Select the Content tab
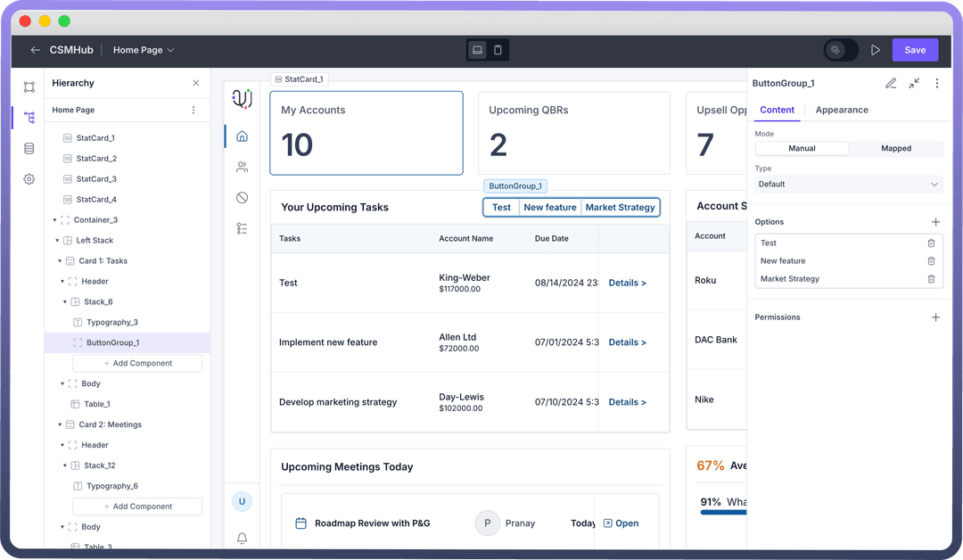Viewport: 963px width, 560px height. click(x=777, y=110)
